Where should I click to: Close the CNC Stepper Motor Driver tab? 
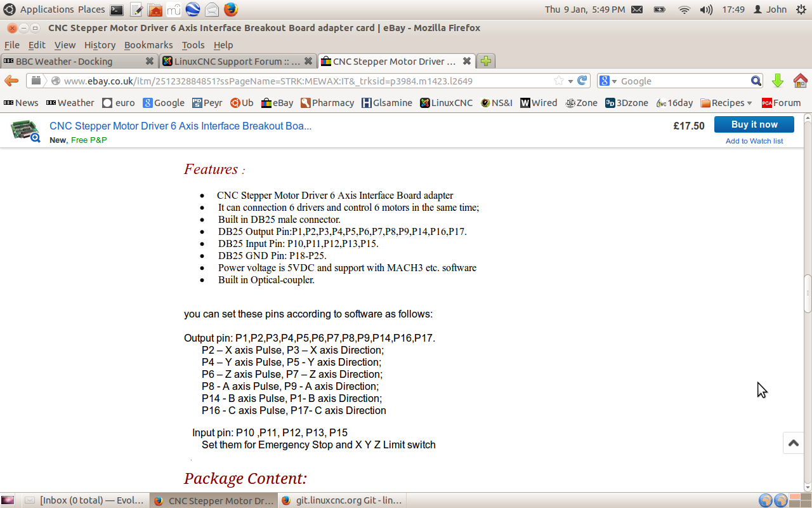tap(467, 61)
